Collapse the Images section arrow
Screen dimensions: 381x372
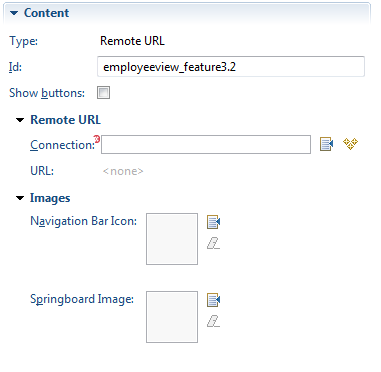tap(20, 198)
